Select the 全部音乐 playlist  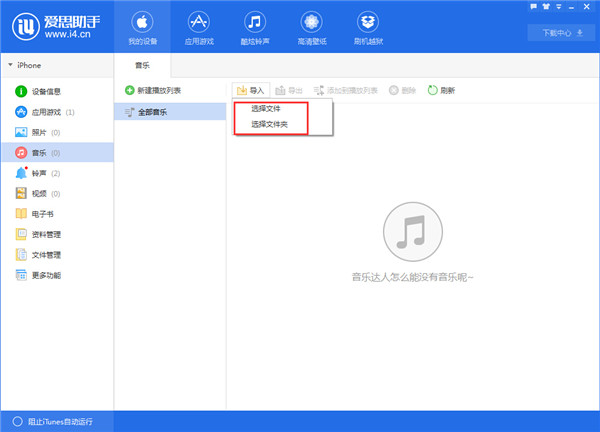170,112
